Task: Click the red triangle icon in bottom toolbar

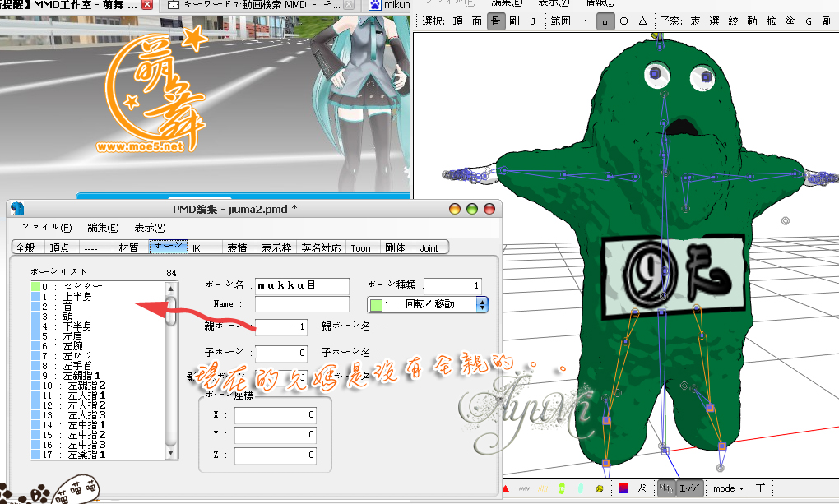Action: [506, 488]
